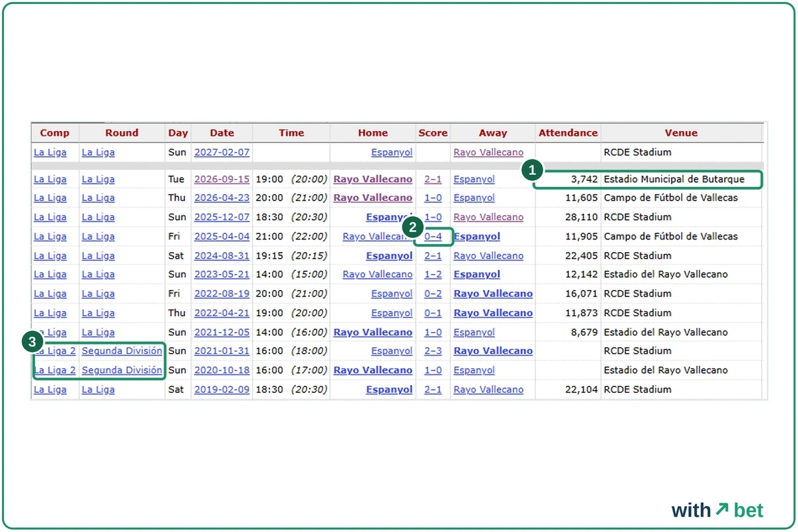The width and height of the screenshot is (798, 532).
Task: Click the Venue column header
Action: tap(682, 133)
